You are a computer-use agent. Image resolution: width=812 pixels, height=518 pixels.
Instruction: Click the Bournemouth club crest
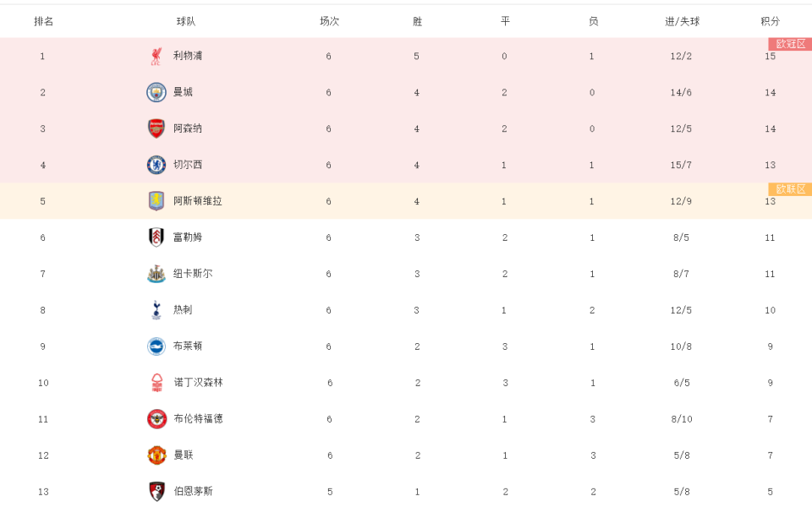point(156,491)
